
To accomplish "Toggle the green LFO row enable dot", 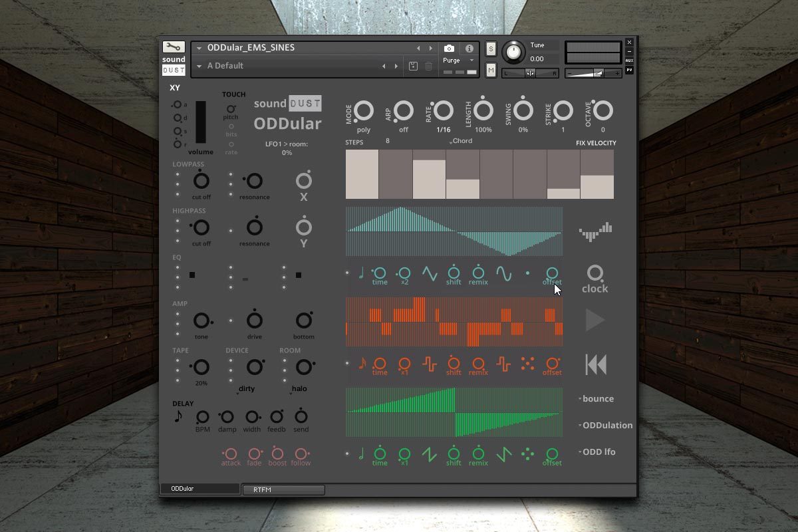I will coord(347,454).
